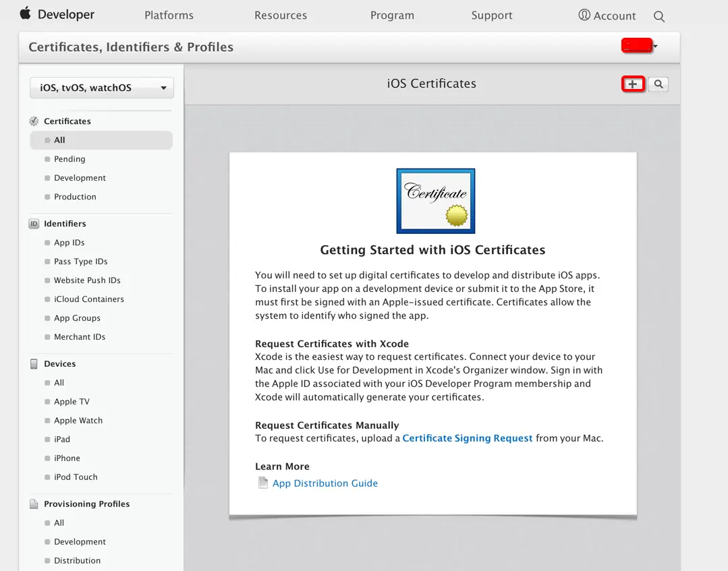Open Pass Type IDs list

(81, 262)
